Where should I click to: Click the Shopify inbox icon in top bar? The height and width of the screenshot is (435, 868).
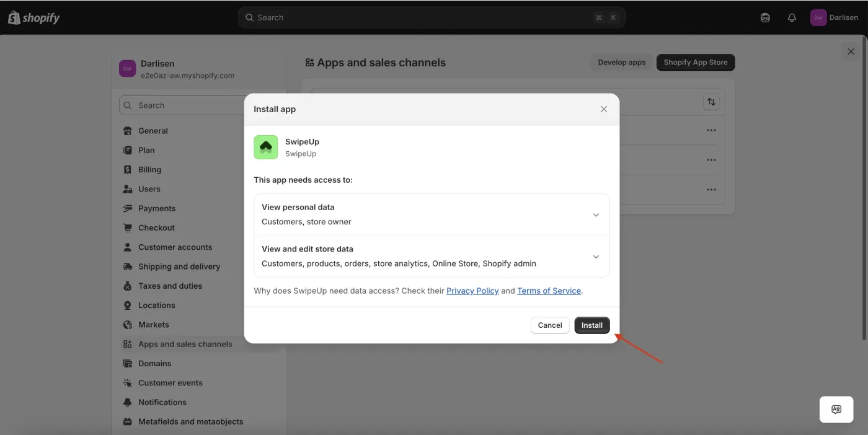click(764, 17)
